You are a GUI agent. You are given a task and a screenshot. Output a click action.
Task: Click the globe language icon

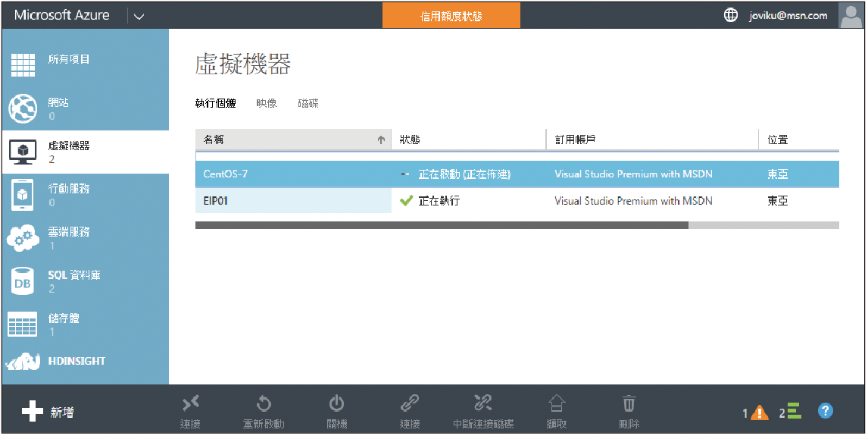[x=731, y=15]
